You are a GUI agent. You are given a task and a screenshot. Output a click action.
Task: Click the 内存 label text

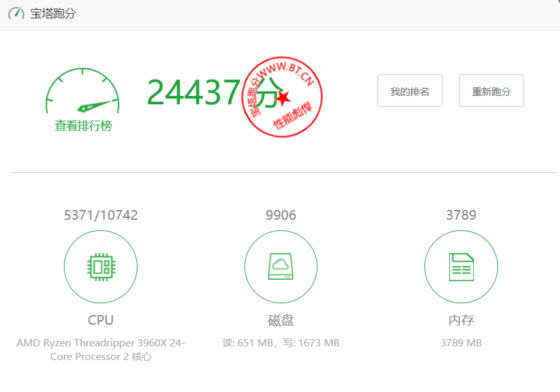pos(461,320)
